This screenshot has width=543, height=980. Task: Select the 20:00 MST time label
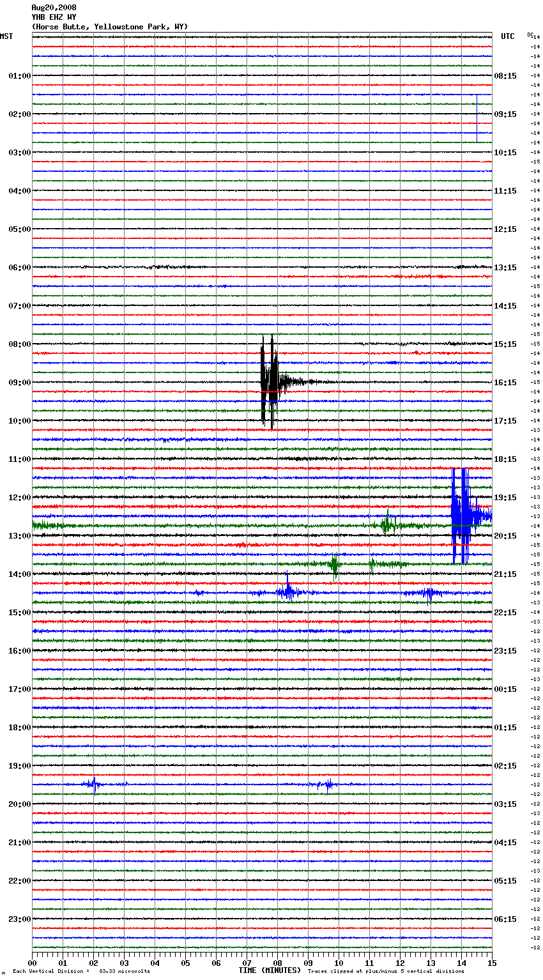click(x=19, y=804)
